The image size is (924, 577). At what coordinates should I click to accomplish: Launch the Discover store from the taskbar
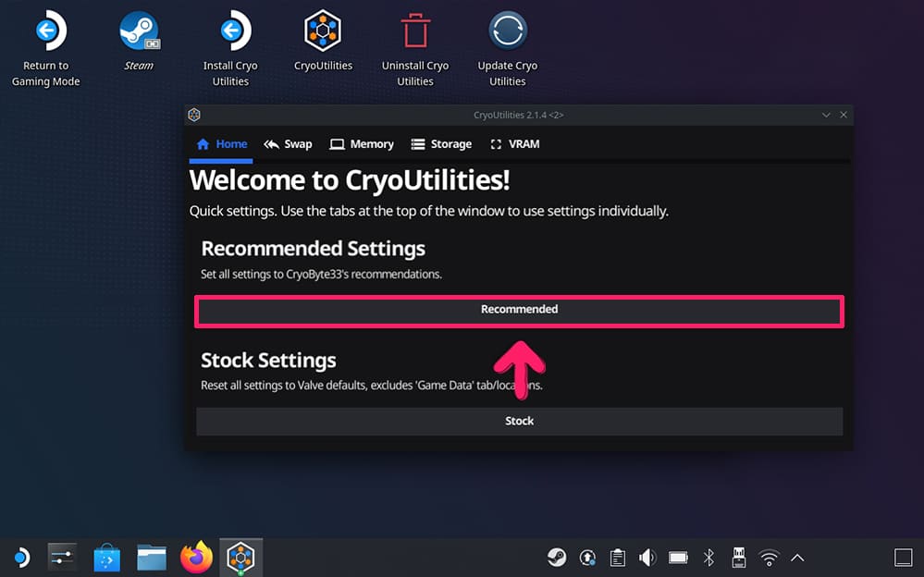[106, 558]
